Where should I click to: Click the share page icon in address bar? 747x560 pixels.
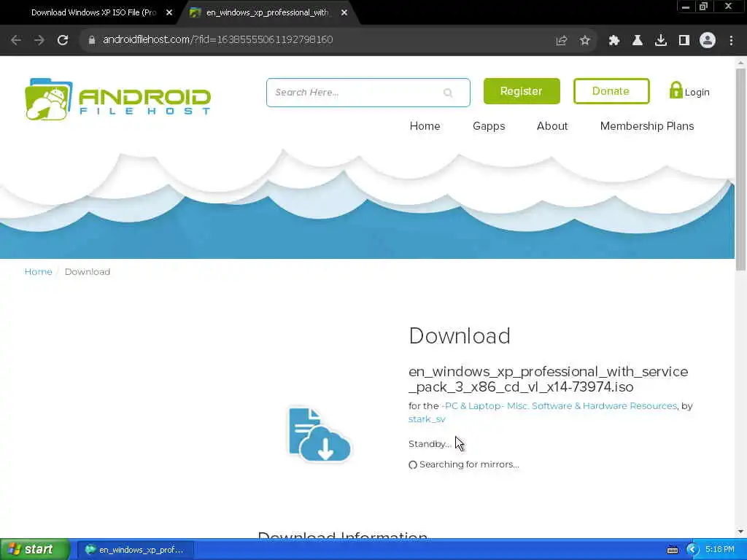562,41
